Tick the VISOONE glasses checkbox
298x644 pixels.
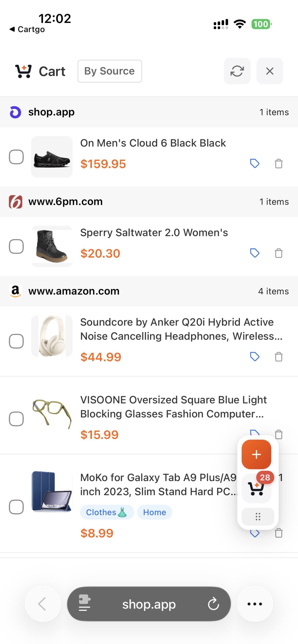(x=16, y=419)
